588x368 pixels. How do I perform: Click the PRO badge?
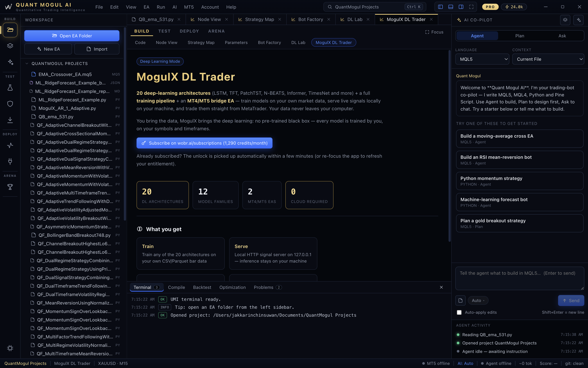[490, 7]
